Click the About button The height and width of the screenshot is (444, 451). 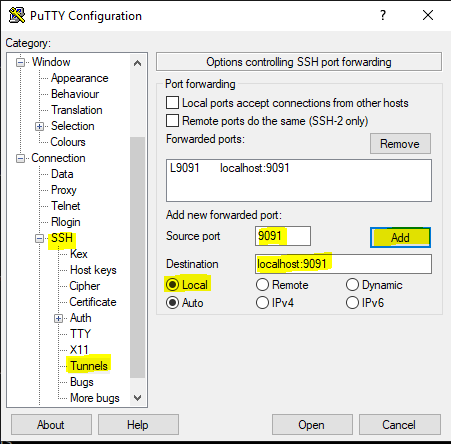pos(51,425)
